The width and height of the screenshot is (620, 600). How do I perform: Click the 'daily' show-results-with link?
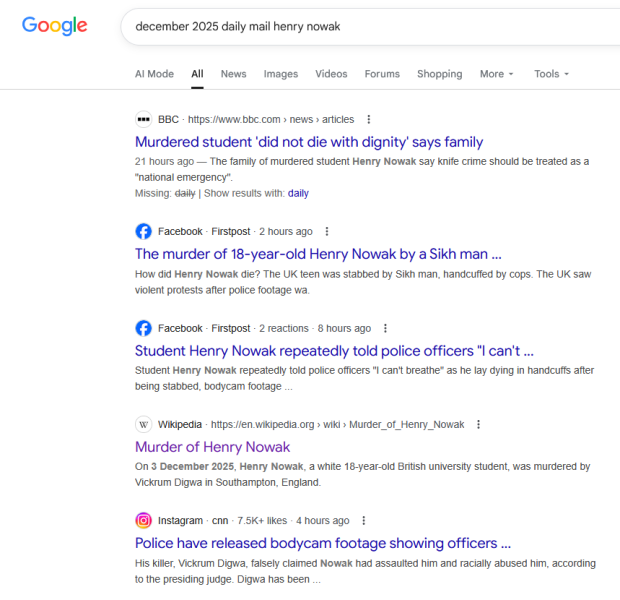(298, 193)
